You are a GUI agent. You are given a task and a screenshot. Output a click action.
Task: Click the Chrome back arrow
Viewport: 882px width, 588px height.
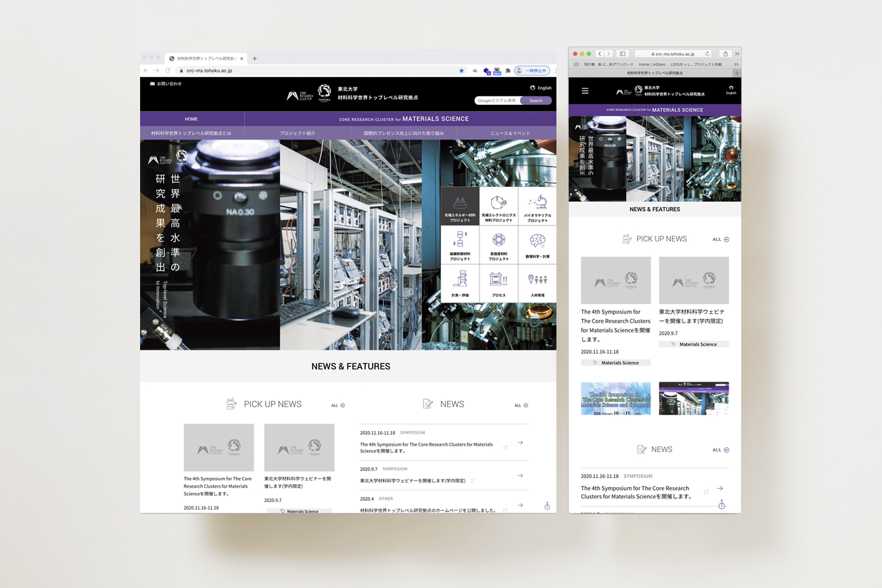tap(146, 70)
